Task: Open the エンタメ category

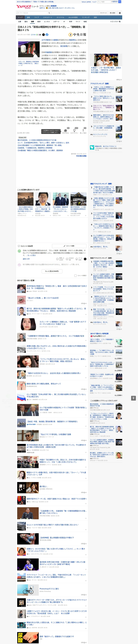Action: coord(47,21)
